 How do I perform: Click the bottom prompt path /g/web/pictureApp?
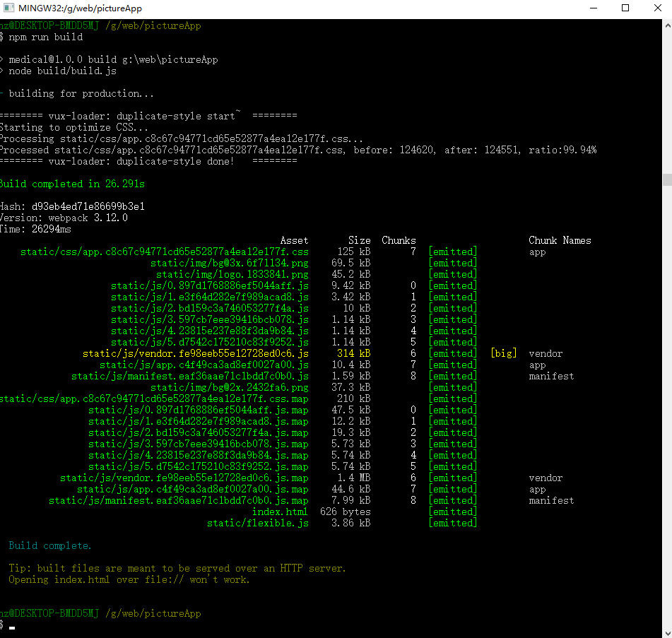[153, 613]
